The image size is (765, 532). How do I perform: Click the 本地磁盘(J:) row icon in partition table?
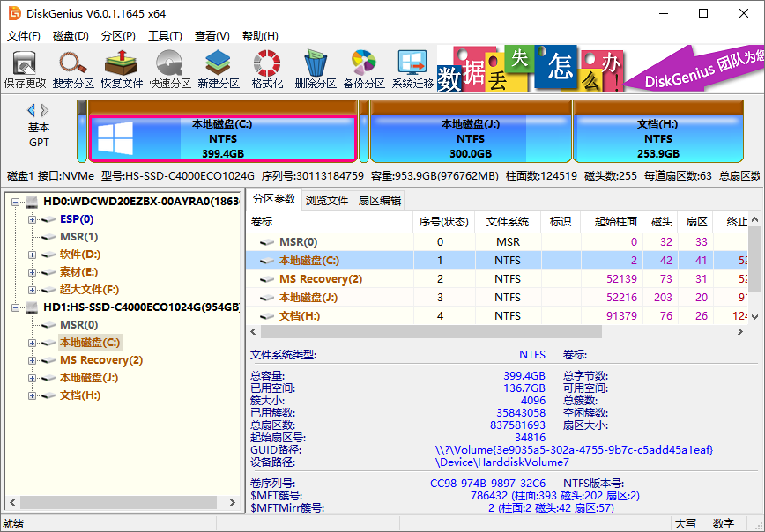coord(266,298)
